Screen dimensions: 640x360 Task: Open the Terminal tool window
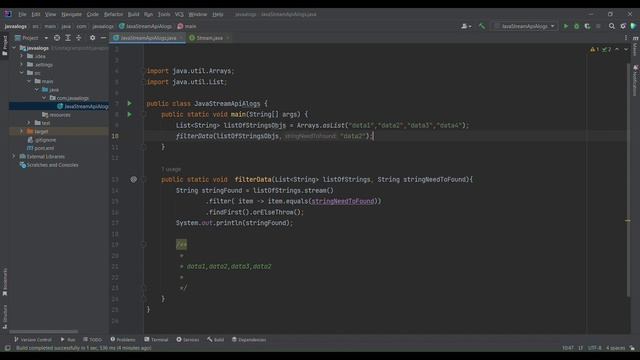pyautogui.click(x=156, y=340)
